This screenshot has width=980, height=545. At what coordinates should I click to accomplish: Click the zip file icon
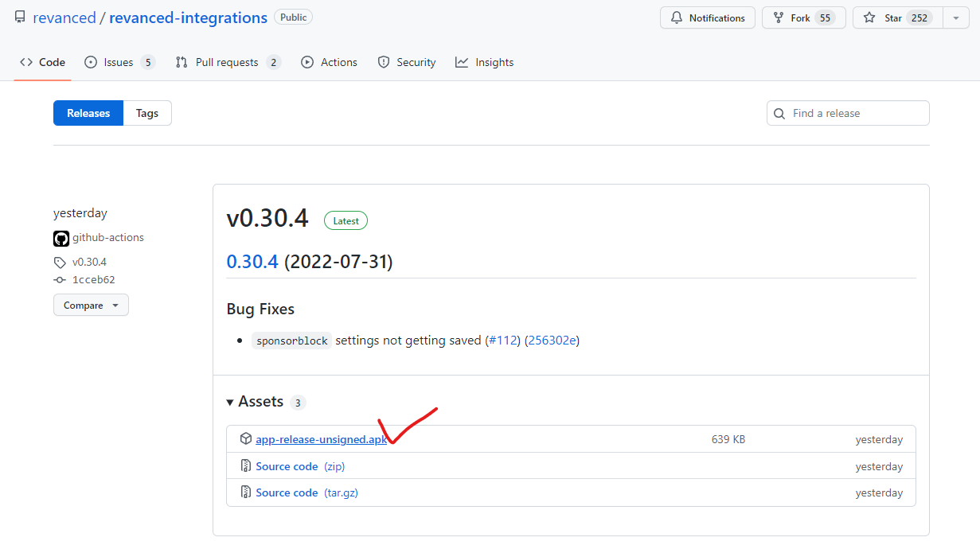coord(246,466)
